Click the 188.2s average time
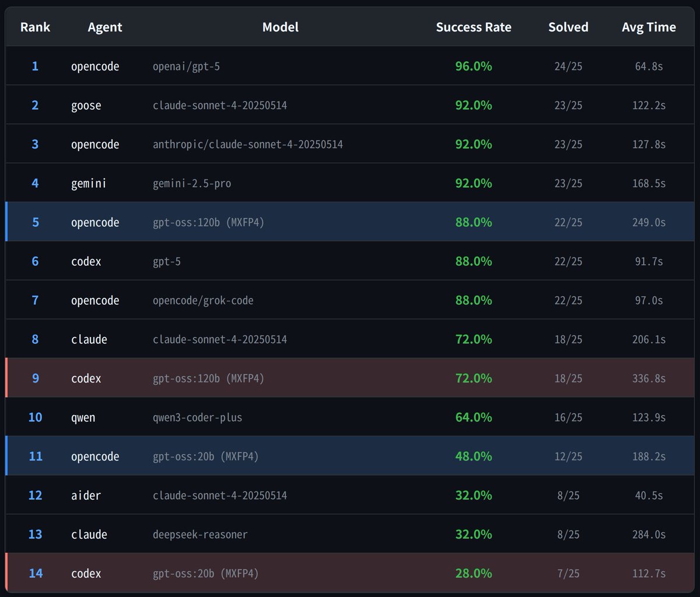 [649, 457]
